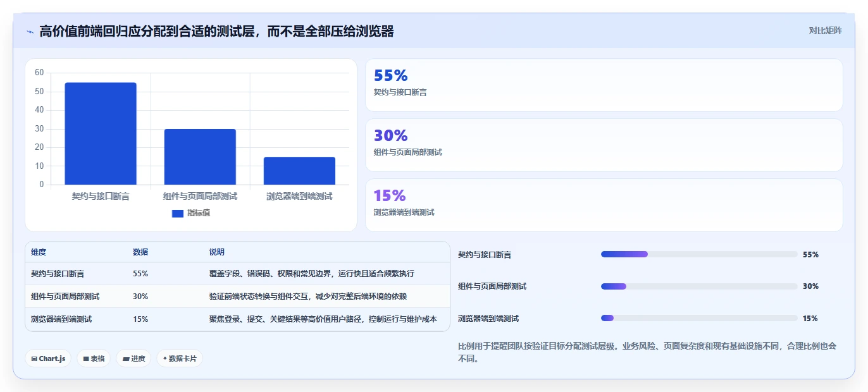868x392 pixels.
Task: Click the 数据 table column header
Action: coord(140,252)
